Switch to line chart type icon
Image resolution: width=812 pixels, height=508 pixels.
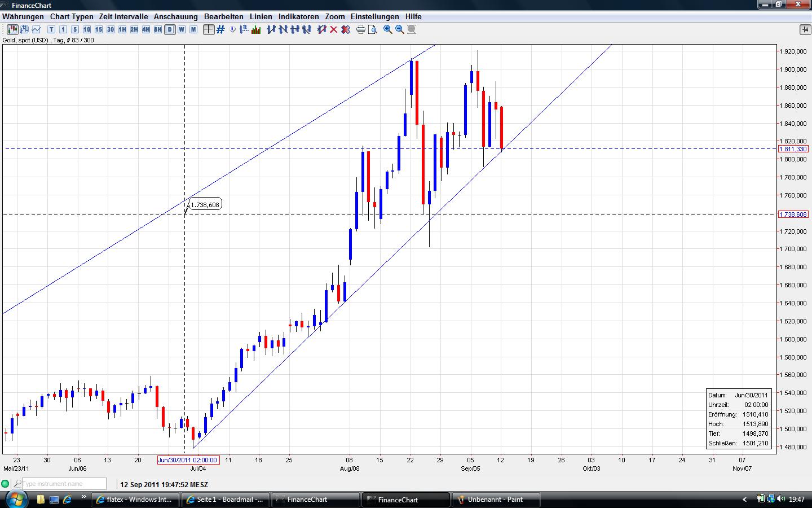click(x=37, y=29)
